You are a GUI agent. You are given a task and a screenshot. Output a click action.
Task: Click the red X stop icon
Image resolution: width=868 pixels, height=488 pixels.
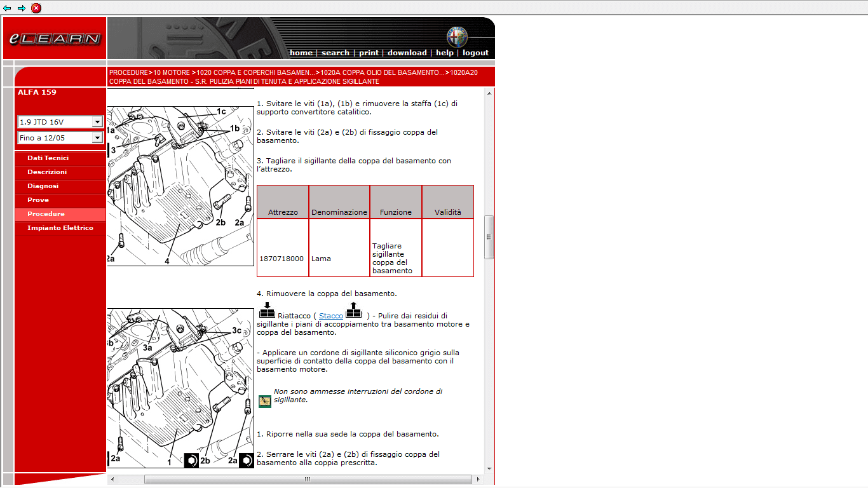pyautogui.click(x=36, y=8)
